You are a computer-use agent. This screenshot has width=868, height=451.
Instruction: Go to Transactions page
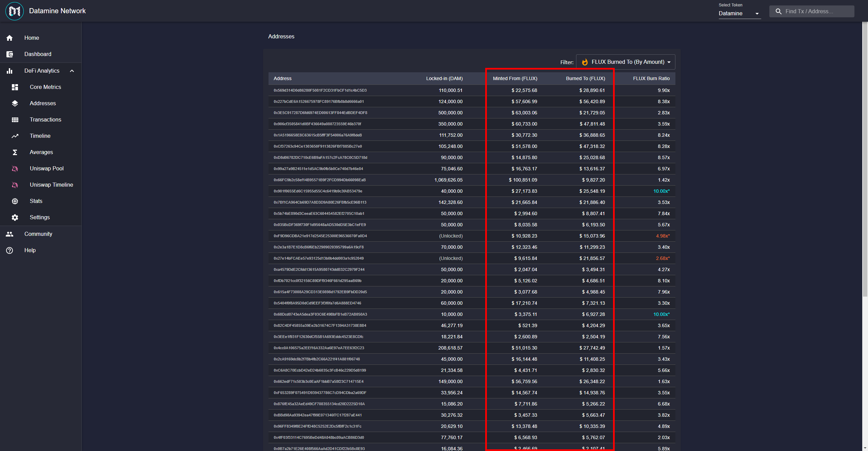(41, 119)
